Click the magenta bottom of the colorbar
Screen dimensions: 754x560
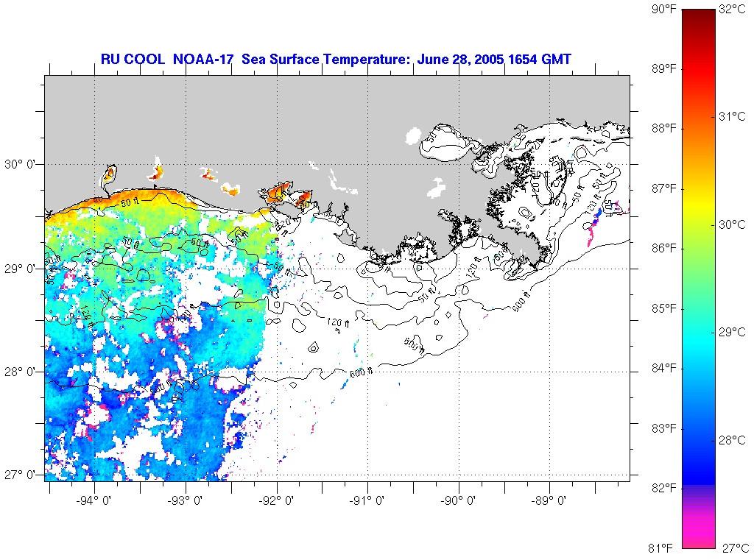pyautogui.click(x=699, y=531)
